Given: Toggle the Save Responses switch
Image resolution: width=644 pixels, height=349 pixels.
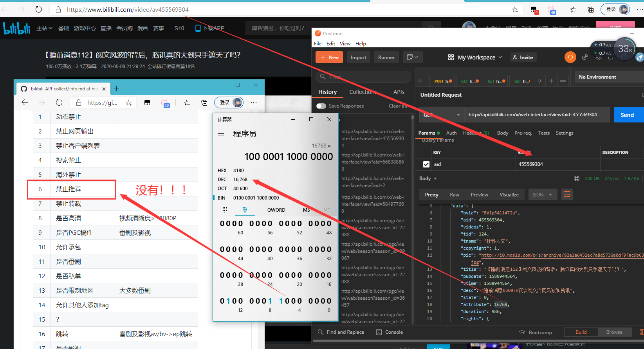Looking at the screenshot, I should click(321, 106).
